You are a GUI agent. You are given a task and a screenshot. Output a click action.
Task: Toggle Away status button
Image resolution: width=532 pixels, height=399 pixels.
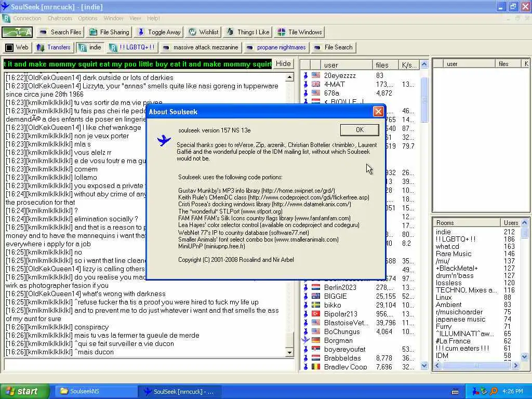tap(159, 32)
